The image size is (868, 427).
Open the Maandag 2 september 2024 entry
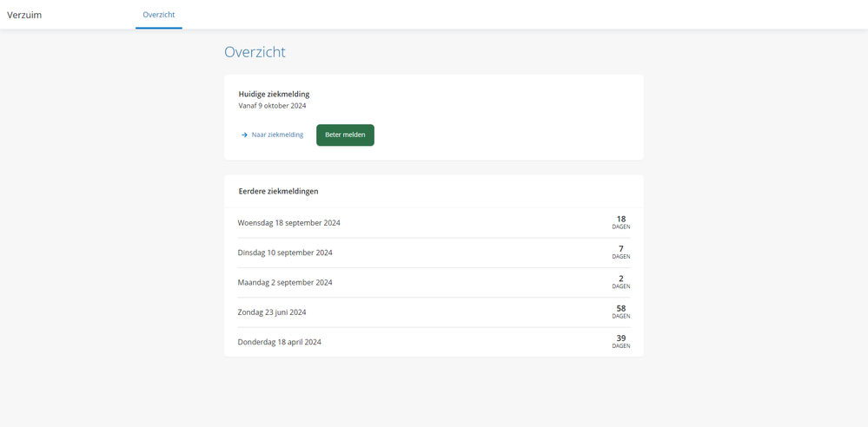coord(285,282)
